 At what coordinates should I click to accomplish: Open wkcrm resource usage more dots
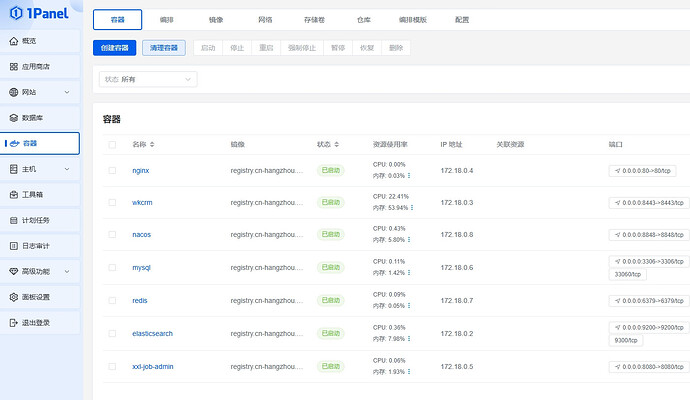[412, 208]
